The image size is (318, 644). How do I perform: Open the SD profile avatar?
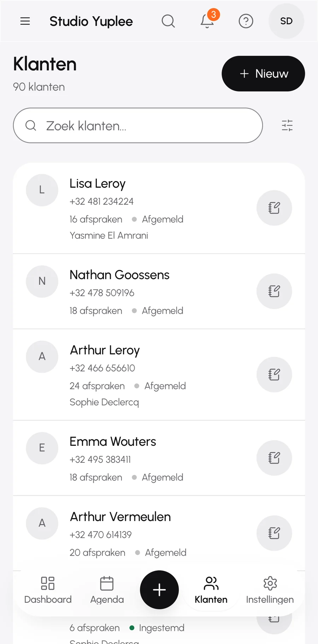[x=287, y=21]
